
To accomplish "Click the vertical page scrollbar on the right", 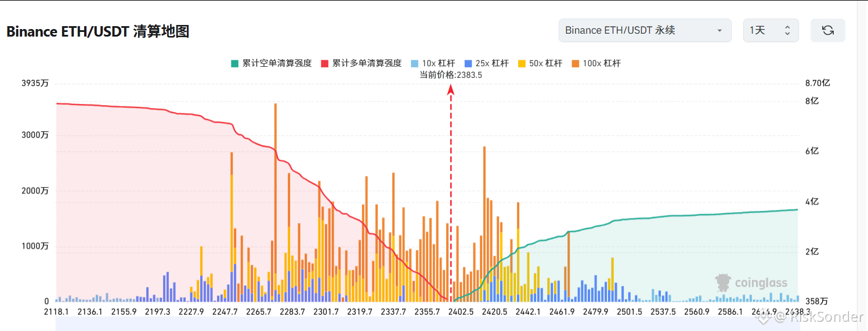I will [863, 165].
